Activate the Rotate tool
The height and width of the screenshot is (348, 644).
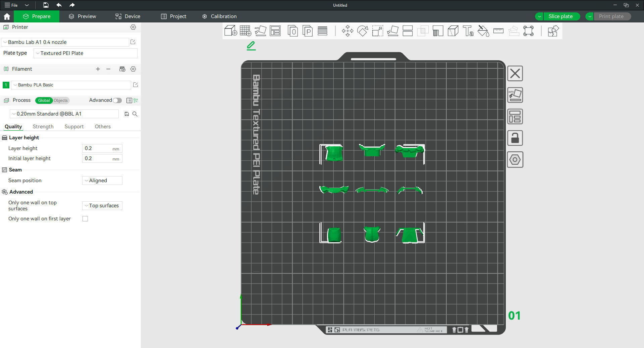coord(363,31)
